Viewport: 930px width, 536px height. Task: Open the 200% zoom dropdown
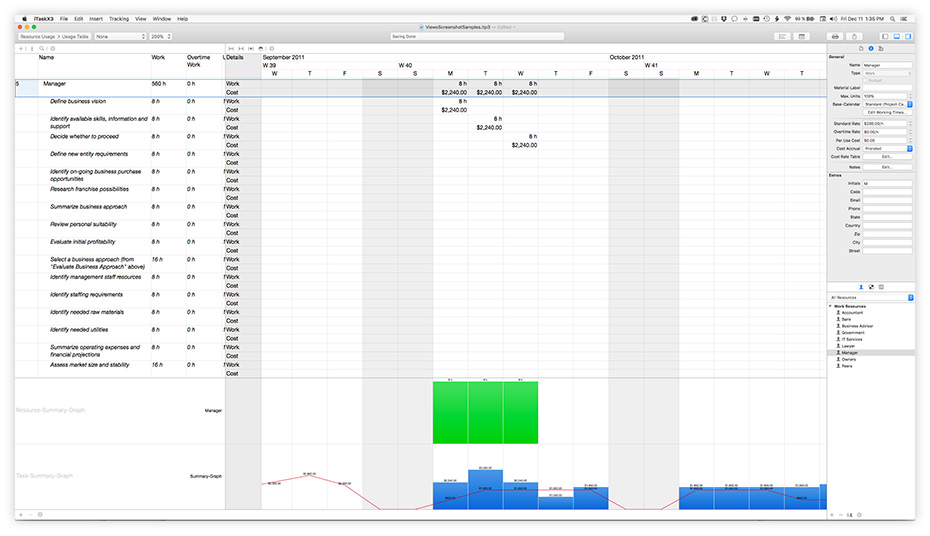tap(161, 37)
